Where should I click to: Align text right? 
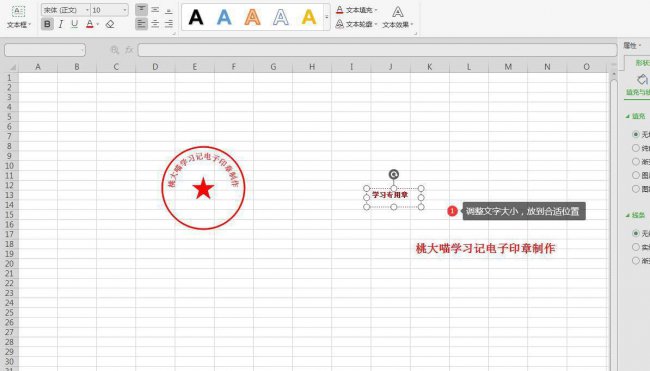(x=169, y=24)
